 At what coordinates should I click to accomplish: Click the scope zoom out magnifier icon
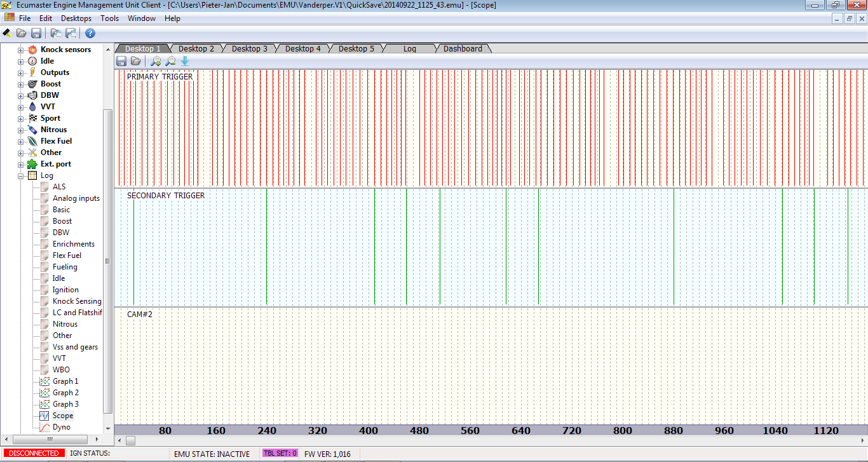(x=170, y=61)
